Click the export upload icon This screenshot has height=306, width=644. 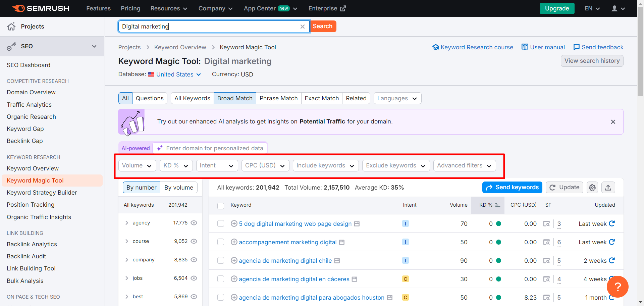coord(608,188)
